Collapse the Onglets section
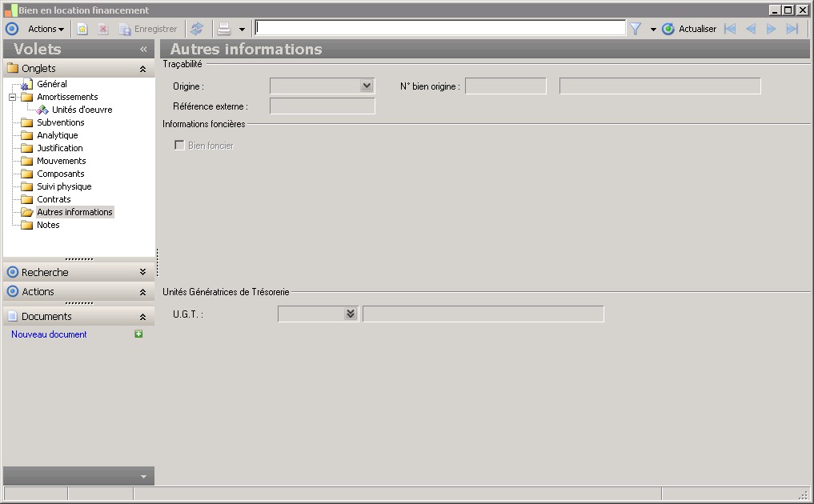Viewport: 814px width, 504px height. 142,69
